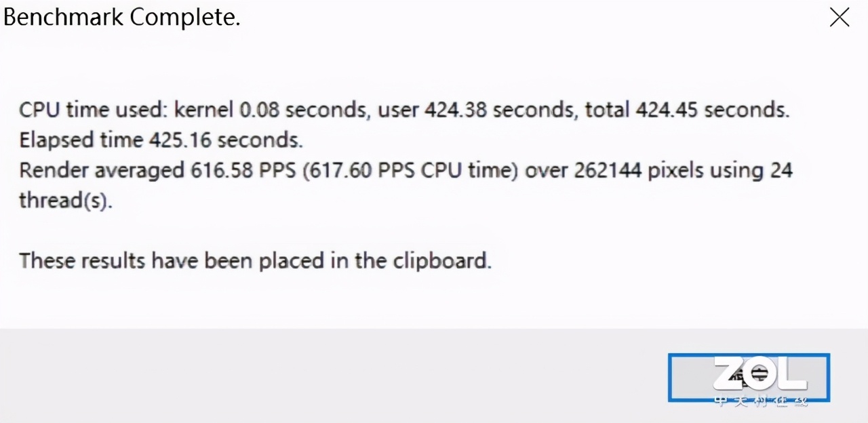Viewport: 868px width, 423px height.
Task: Click the dialog close X button
Action: click(x=840, y=17)
